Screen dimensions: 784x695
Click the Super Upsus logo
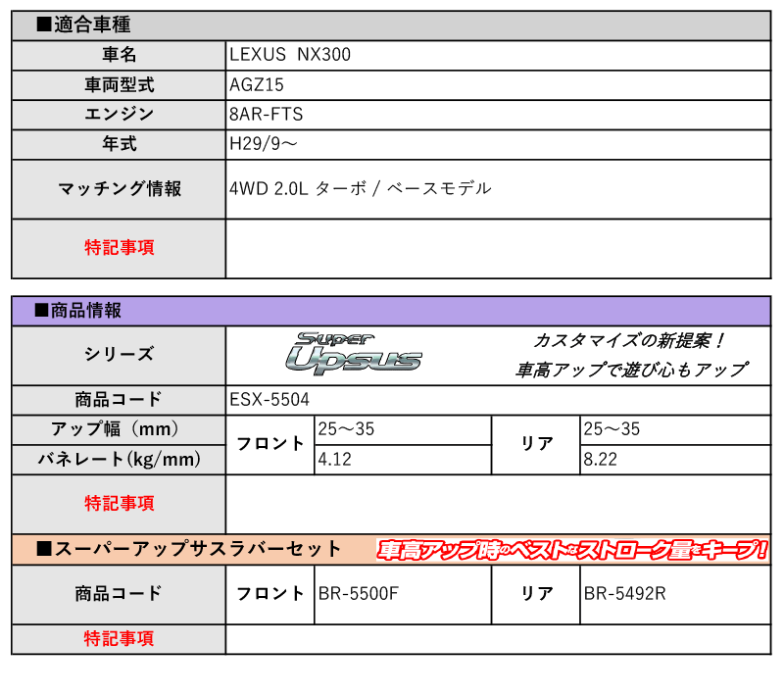click(354, 354)
